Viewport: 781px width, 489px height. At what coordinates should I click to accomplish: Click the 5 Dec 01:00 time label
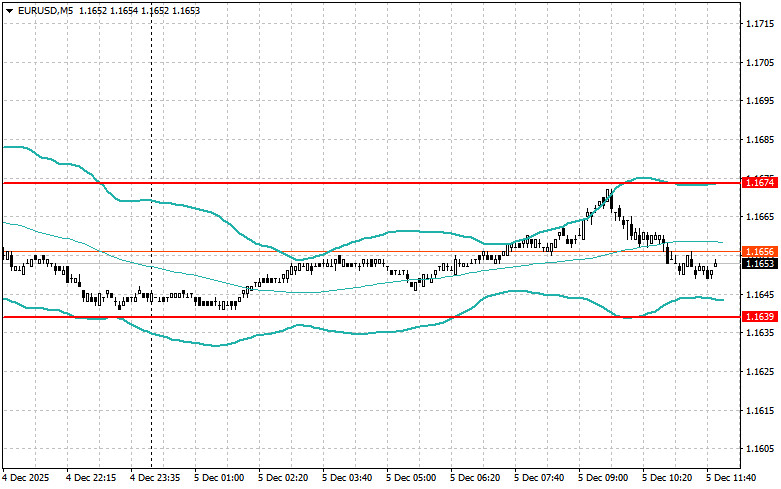coord(219,478)
